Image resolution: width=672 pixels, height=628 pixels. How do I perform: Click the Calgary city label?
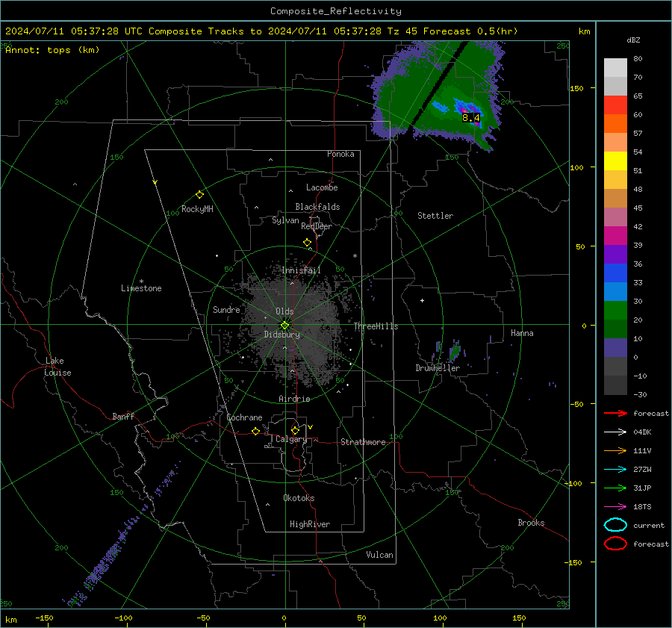click(x=291, y=439)
